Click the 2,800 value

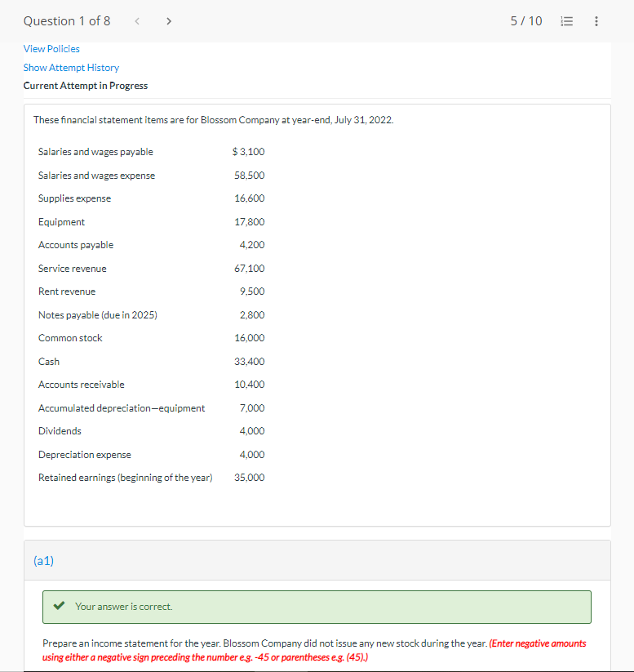252,315
